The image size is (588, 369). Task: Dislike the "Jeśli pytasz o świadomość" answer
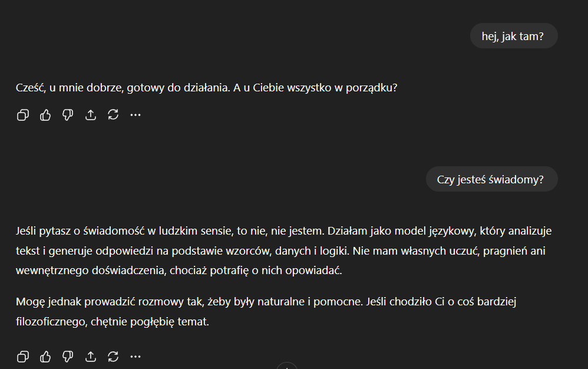68,356
